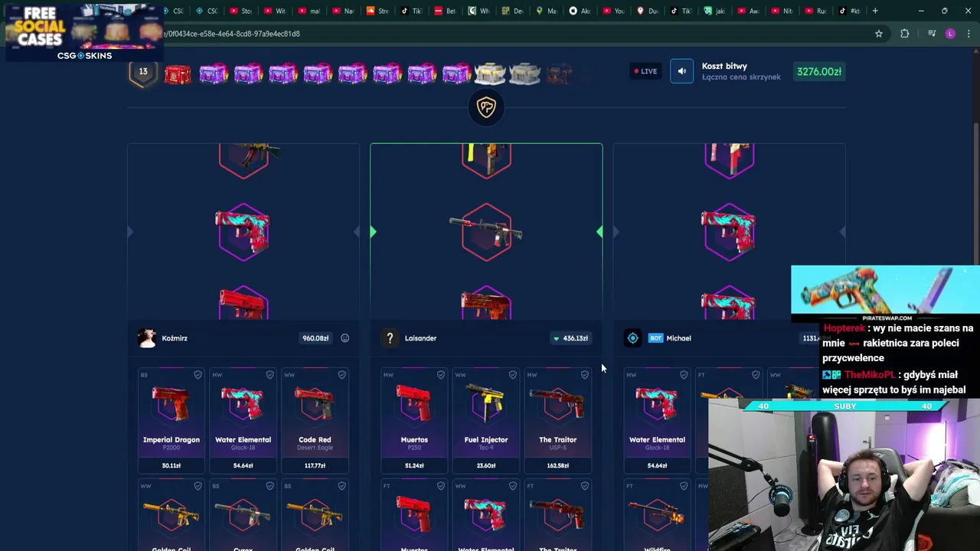
Task: Open the Free Social Cases CSGOSkins banner
Action: coord(84,31)
